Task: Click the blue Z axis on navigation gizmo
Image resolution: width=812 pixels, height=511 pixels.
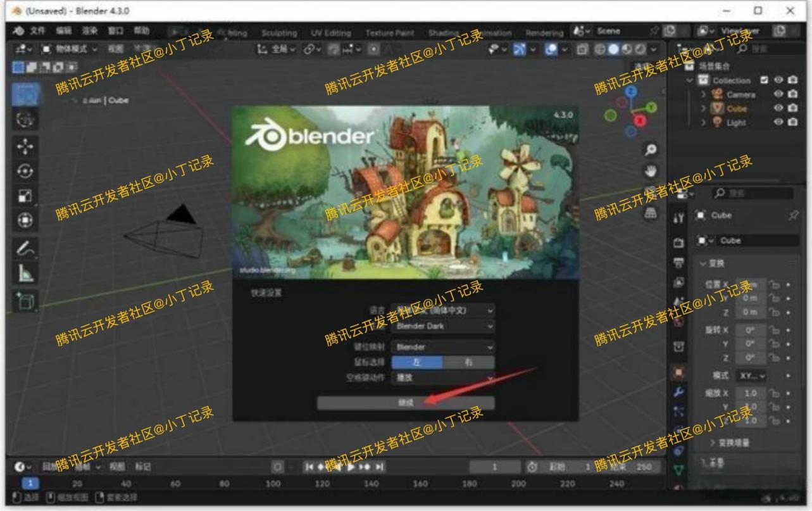Action: pyautogui.click(x=630, y=92)
